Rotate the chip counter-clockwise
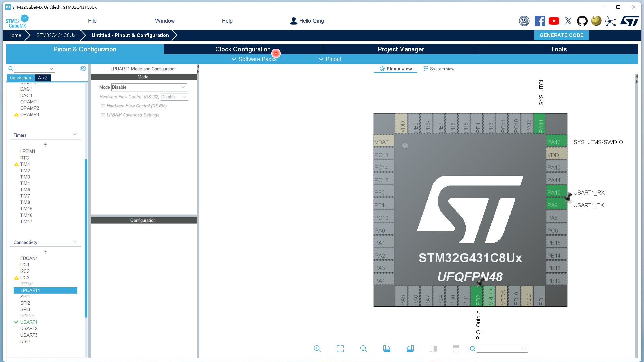 point(410,349)
